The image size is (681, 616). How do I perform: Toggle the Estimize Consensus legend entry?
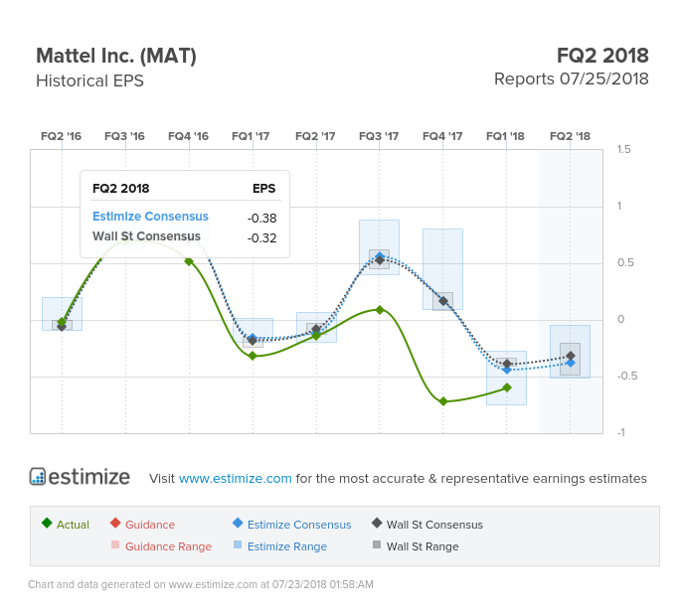(292, 525)
